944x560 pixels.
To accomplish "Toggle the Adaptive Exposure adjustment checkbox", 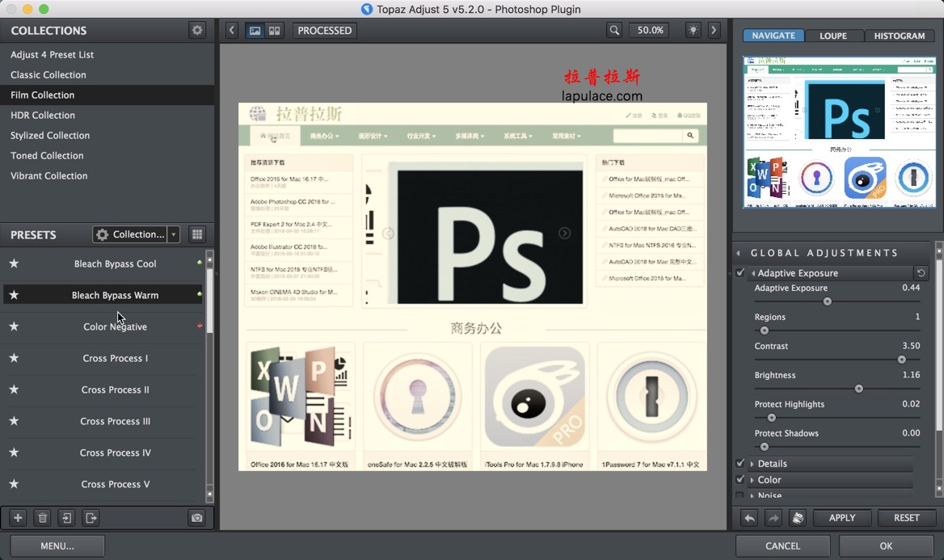I will [x=740, y=272].
